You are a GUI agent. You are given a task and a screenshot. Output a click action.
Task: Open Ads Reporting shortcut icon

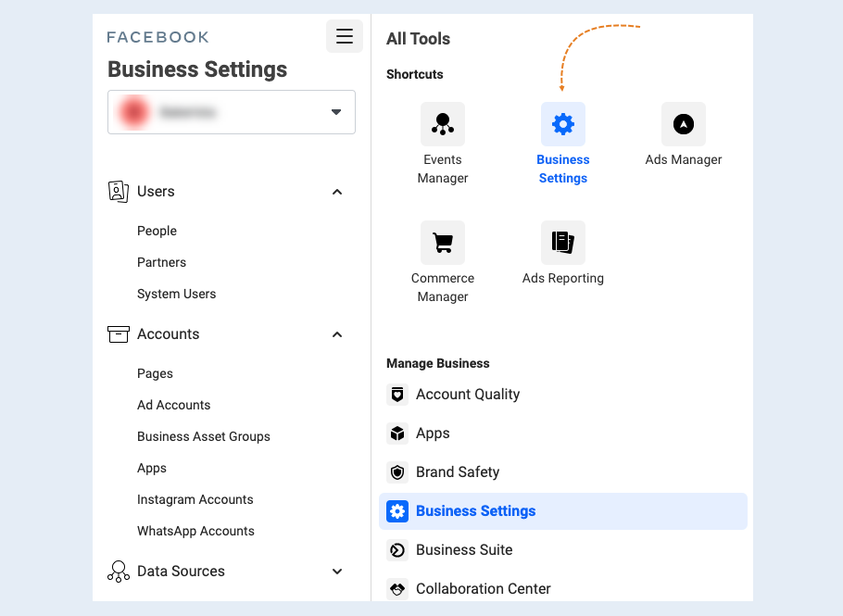click(563, 243)
